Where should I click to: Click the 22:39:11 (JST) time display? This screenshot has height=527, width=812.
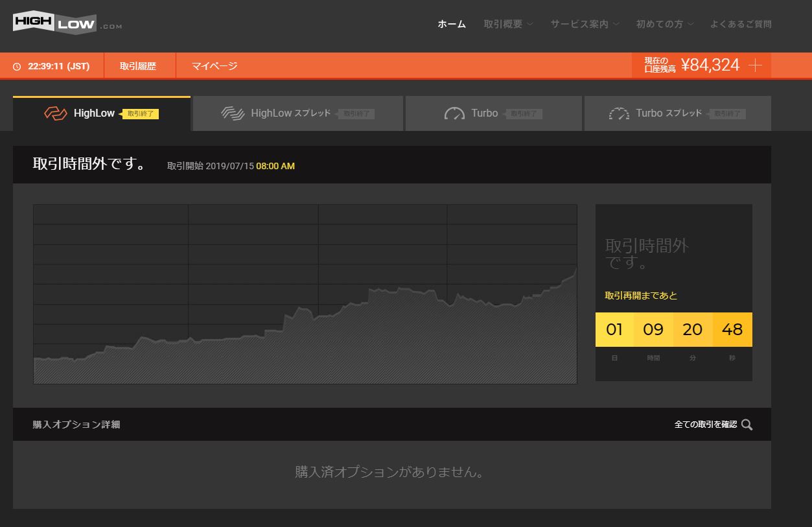tap(59, 66)
